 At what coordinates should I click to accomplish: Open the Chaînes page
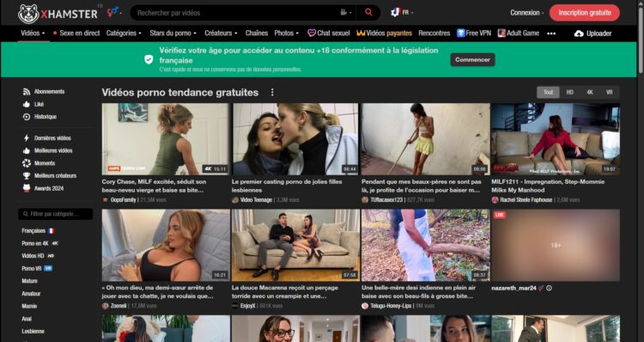click(x=257, y=33)
